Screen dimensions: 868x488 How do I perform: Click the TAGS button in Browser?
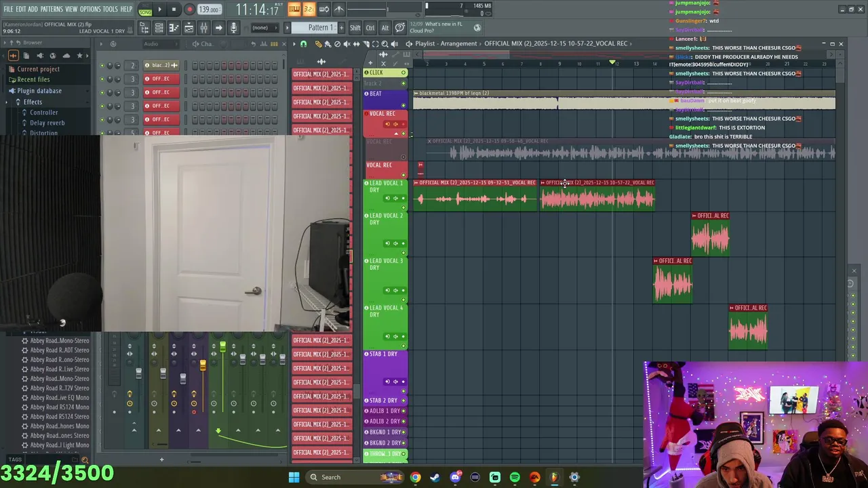15,460
